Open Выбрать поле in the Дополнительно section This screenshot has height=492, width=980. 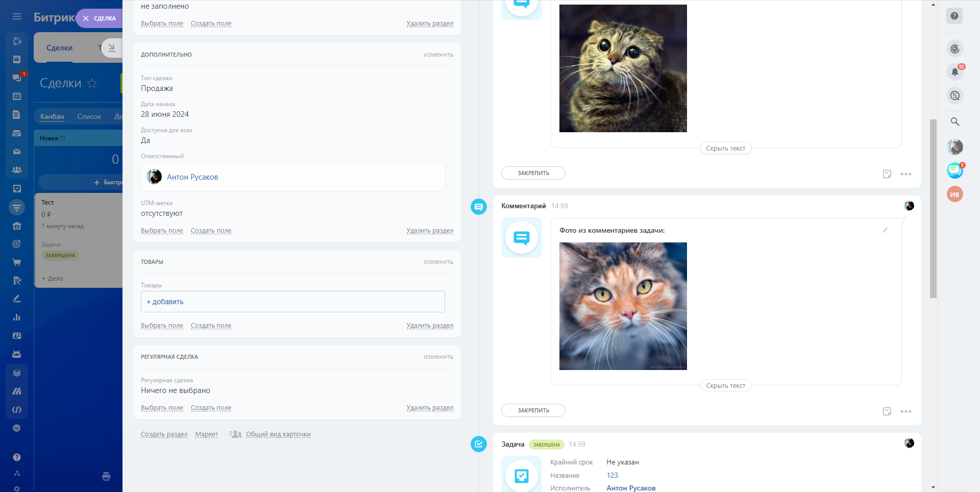[162, 231]
